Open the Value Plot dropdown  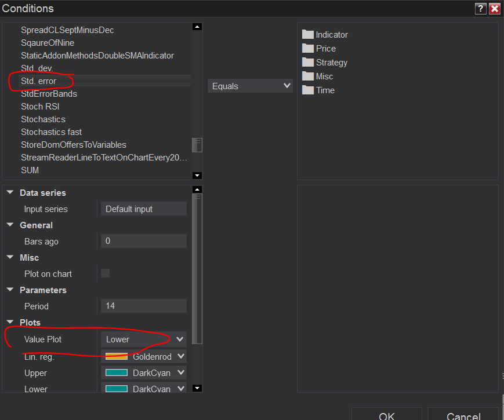144,339
